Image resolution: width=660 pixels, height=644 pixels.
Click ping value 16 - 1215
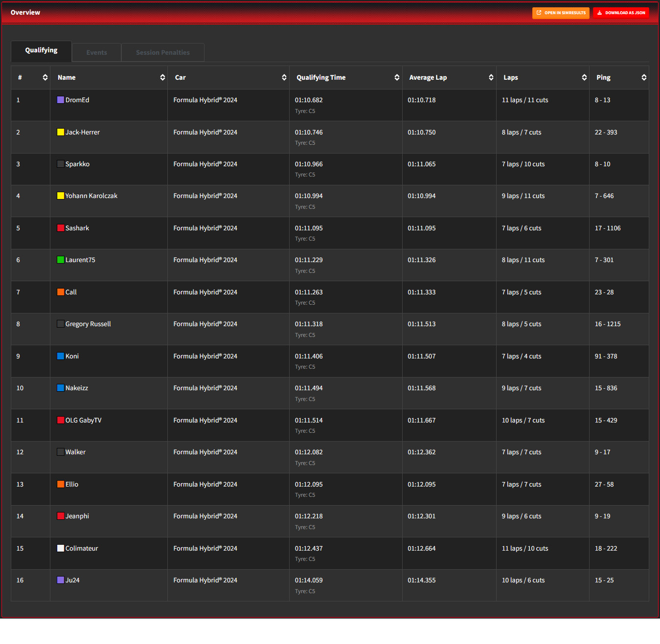tap(608, 324)
